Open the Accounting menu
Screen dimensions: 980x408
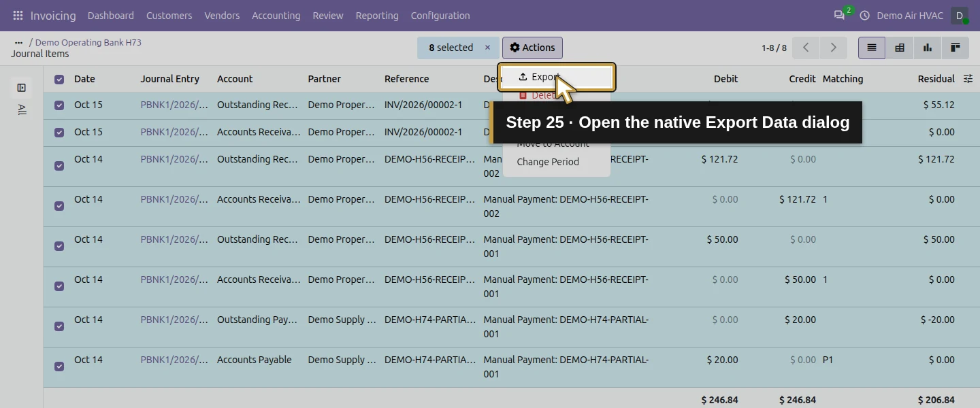[276, 16]
